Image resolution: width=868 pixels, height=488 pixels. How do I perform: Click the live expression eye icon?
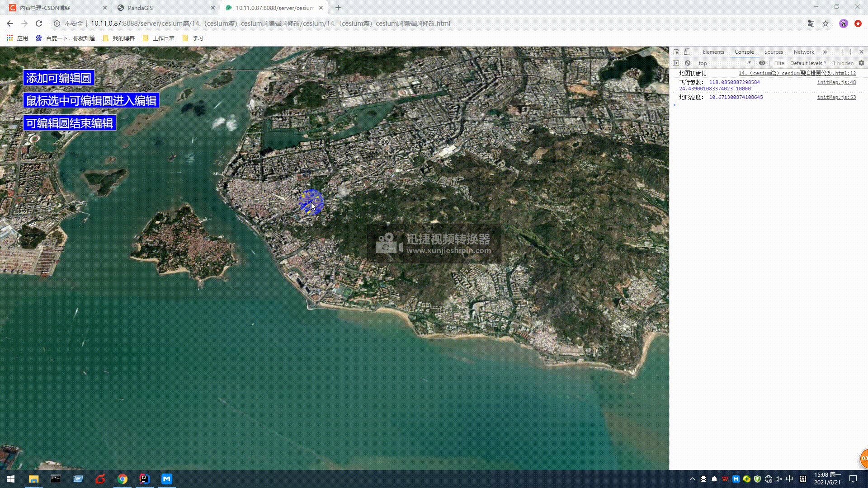click(x=762, y=63)
